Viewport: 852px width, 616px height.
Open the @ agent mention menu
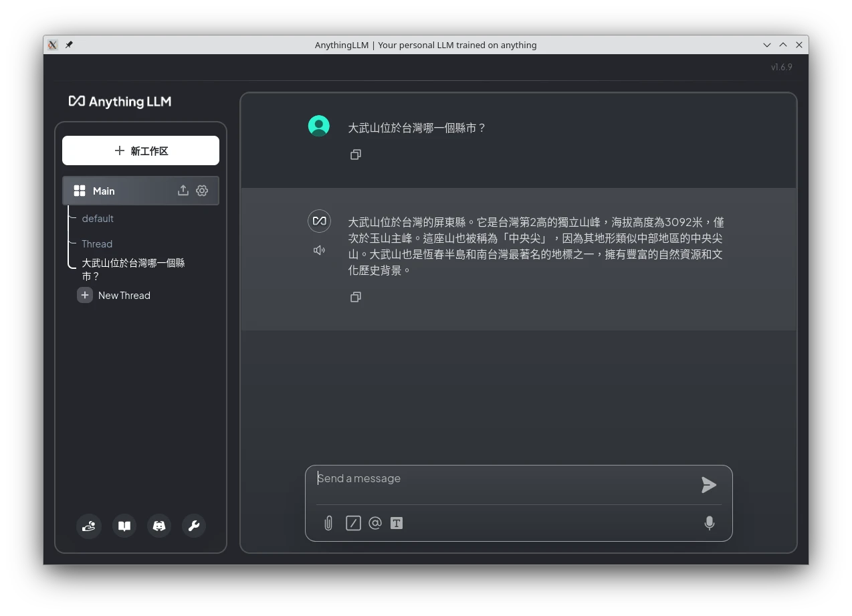pos(375,523)
